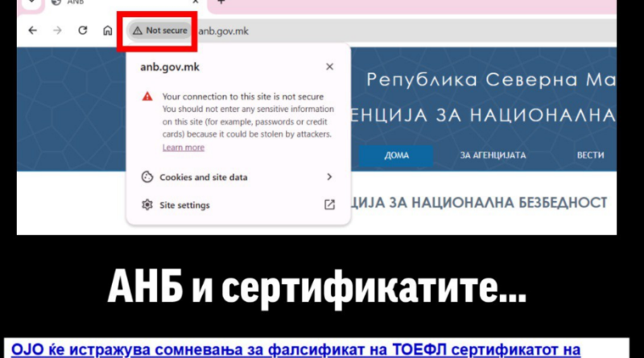Open the ЗА АГЕНЦИЈАТА menu item
644x358 pixels.
(493, 155)
